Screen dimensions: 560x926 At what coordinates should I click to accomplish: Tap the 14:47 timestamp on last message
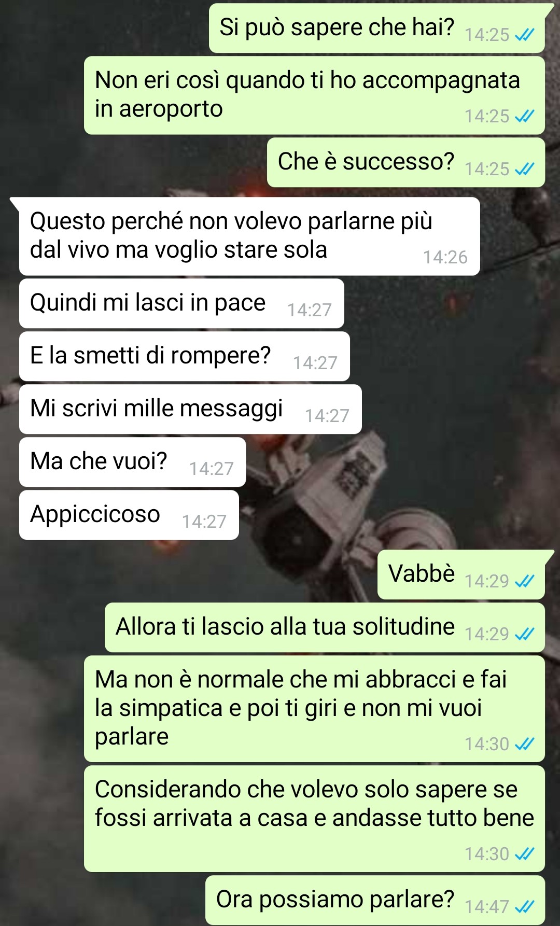click(486, 907)
